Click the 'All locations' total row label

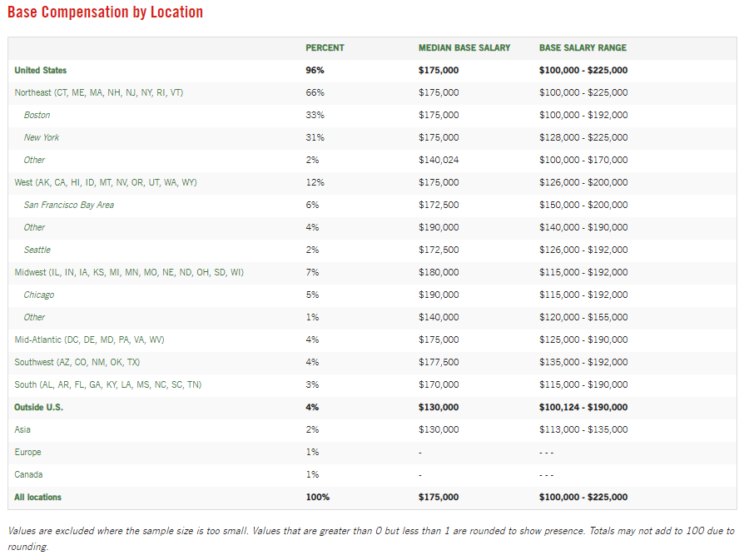pyautogui.click(x=37, y=498)
